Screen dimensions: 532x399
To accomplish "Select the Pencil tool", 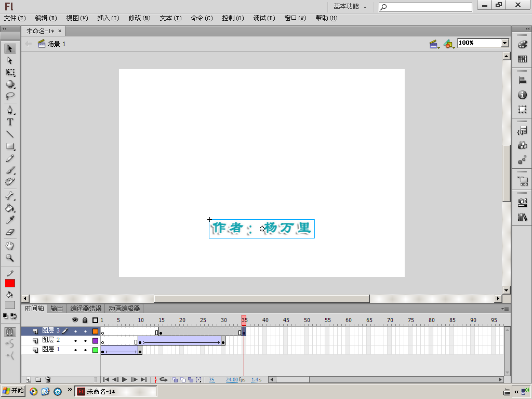I will click(x=10, y=158).
